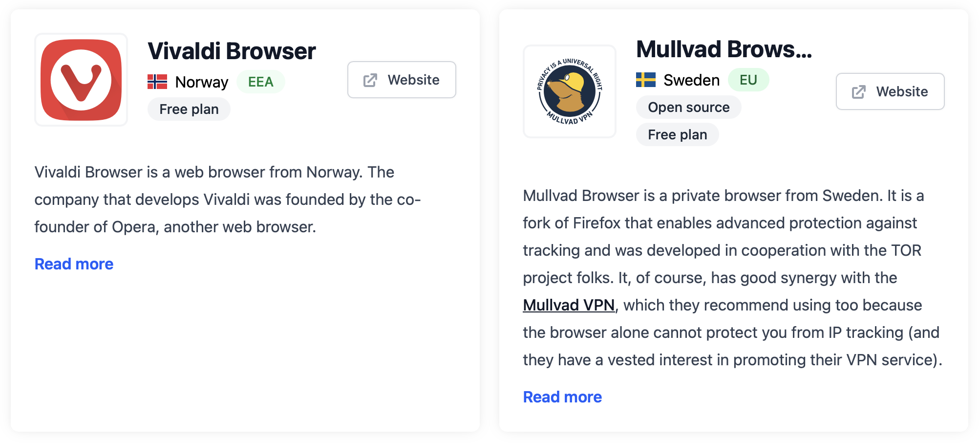Open Mullvad Browser's Website button
The width and height of the screenshot is (980, 443).
(890, 91)
